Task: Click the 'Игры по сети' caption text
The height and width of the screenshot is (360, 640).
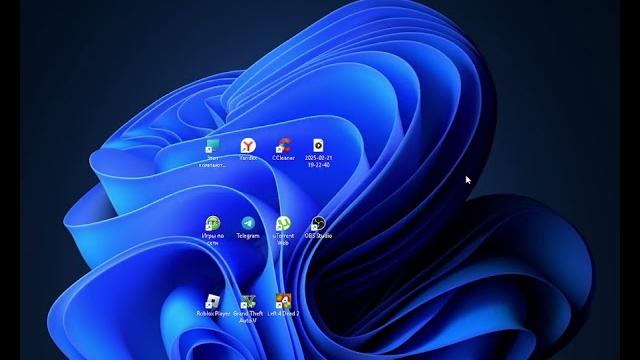Action: [x=213, y=239]
